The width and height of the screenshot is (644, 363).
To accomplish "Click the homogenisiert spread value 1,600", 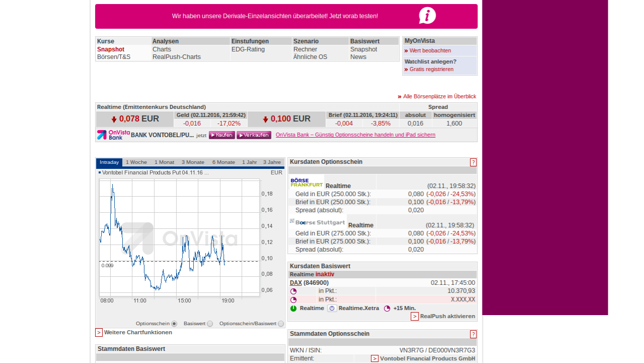I will click(454, 124).
